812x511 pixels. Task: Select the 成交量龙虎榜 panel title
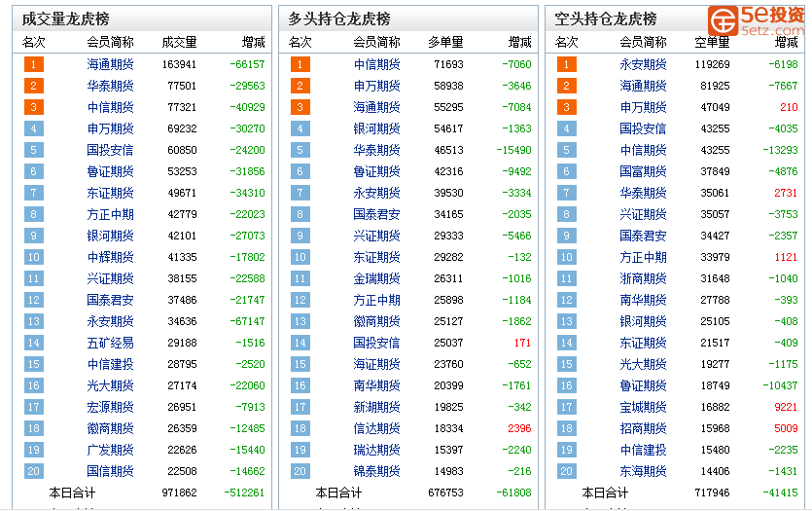pos(65,19)
